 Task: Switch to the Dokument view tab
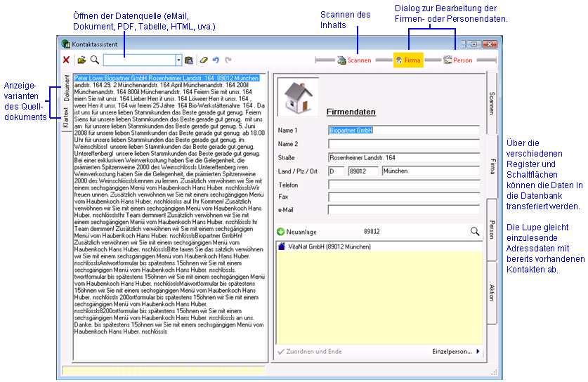click(x=66, y=88)
